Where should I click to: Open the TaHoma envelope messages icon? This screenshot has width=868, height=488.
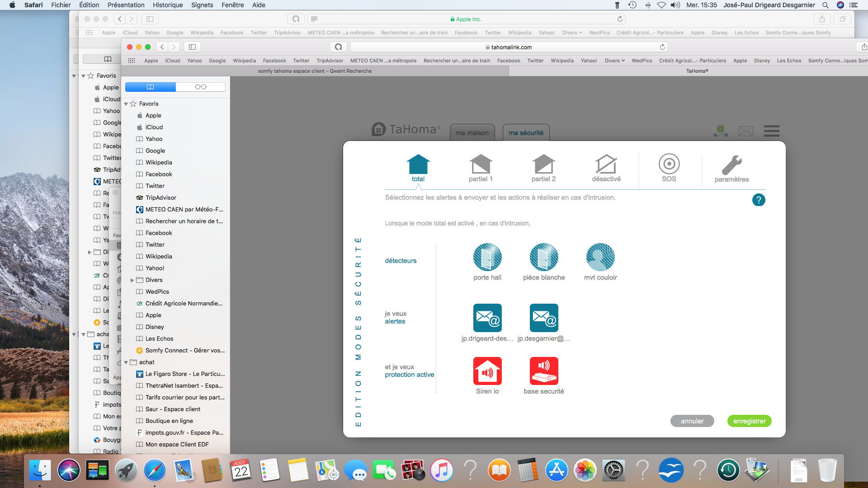(745, 131)
